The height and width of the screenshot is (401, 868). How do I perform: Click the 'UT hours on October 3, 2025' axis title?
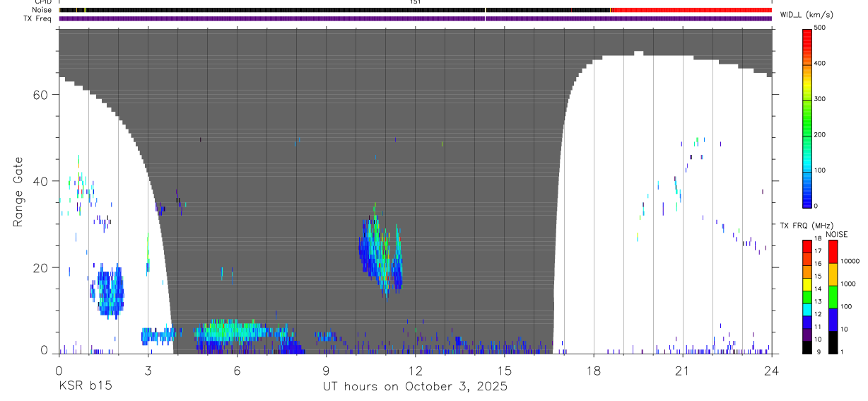[x=415, y=387]
